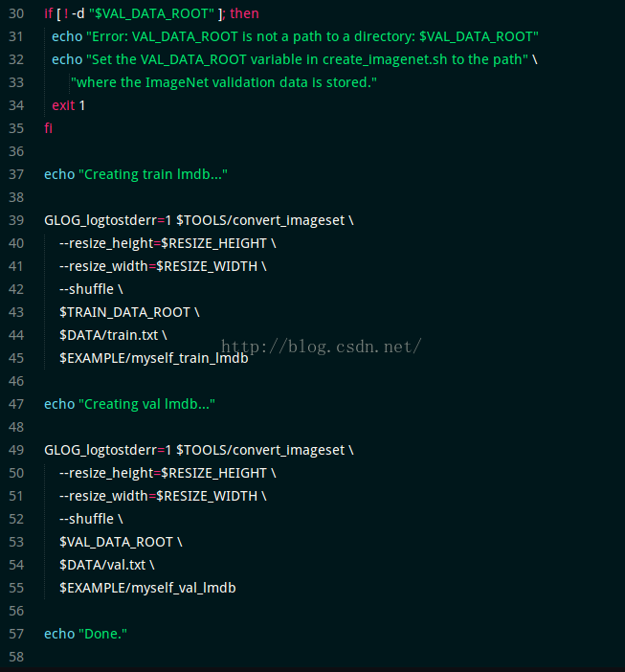Place cursor on 'exit 1' statement
This screenshot has height=672, width=625.
pyautogui.click(x=69, y=105)
